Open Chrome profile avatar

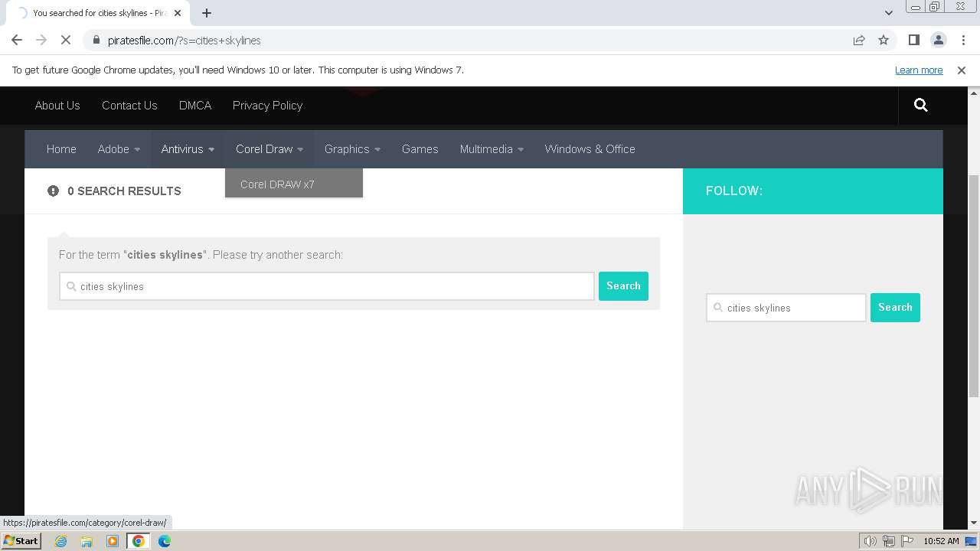[938, 40]
